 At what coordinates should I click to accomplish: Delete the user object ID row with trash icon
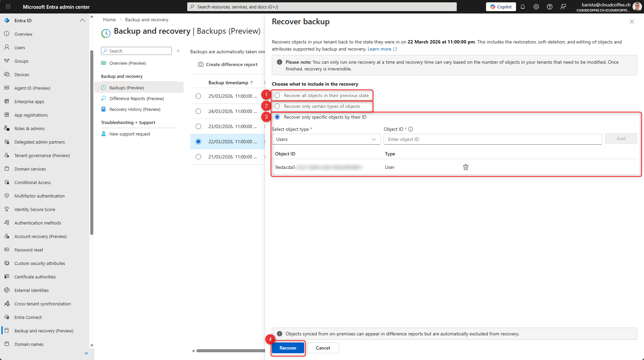click(465, 167)
